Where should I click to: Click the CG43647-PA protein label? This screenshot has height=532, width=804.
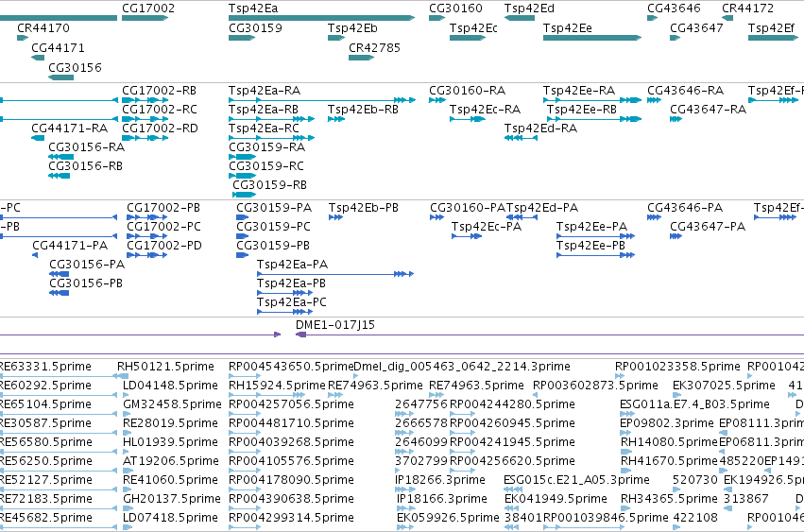click(x=708, y=227)
